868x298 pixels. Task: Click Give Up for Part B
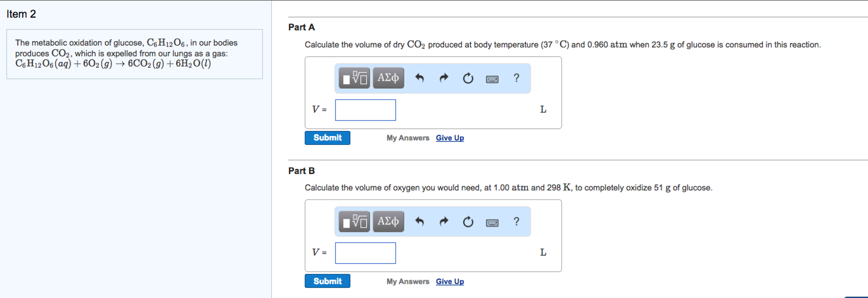coord(450,281)
